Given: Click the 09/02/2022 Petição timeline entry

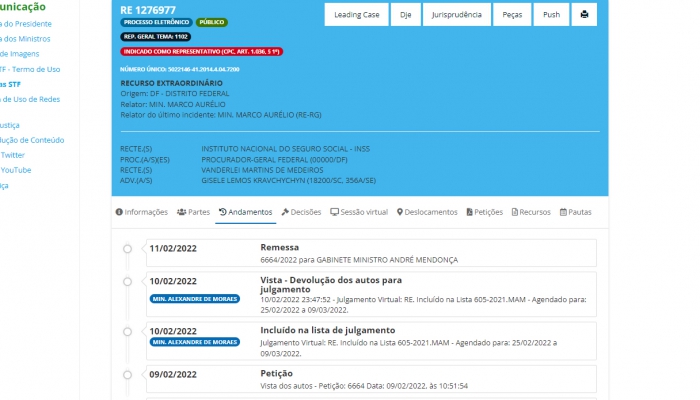Looking at the screenshot, I should (370, 379).
